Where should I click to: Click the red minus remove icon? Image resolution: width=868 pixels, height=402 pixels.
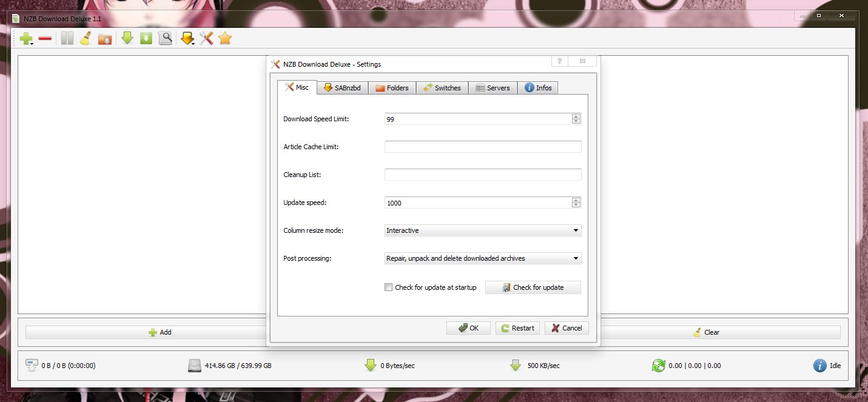point(45,39)
